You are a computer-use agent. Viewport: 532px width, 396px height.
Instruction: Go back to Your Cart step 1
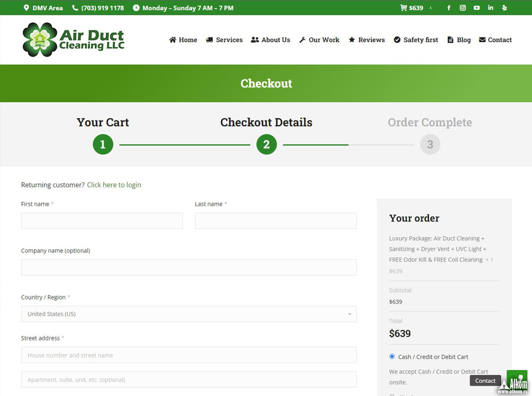(103, 144)
